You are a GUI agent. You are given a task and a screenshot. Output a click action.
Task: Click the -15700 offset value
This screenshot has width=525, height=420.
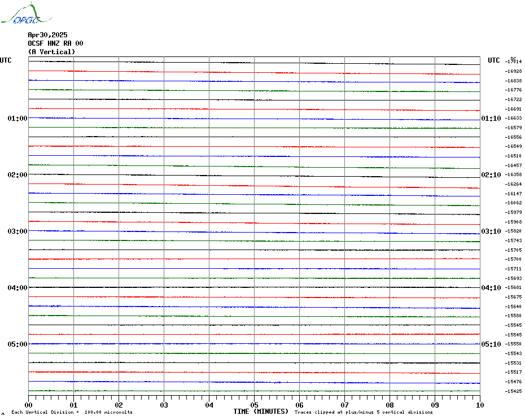[x=513, y=259]
